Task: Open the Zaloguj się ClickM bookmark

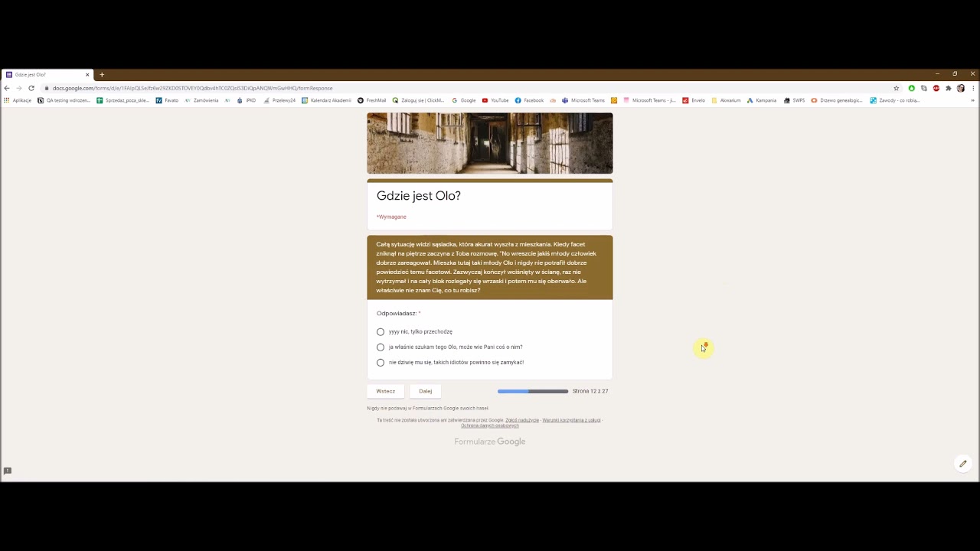Action: click(x=418, y=100)
